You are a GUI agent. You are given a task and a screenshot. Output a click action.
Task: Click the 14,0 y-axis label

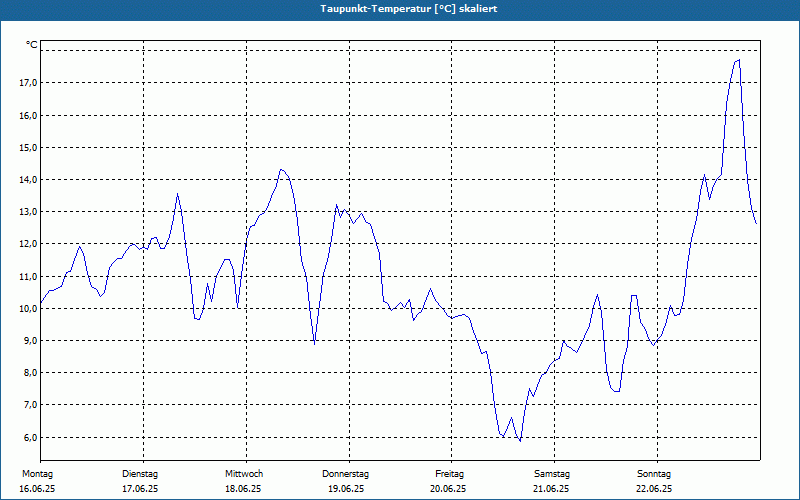click(28, 180)
